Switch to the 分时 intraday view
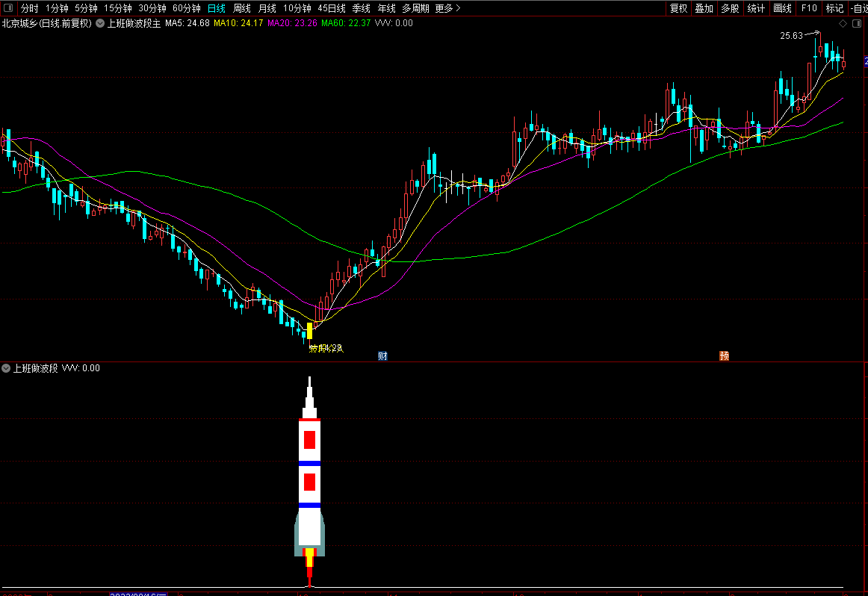The width and height of the screenshot is (868, 596). [x=29, y=8]
